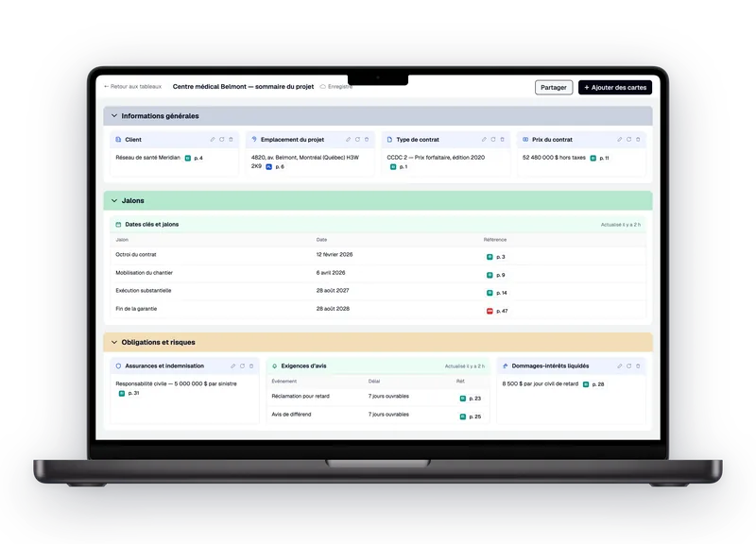Click the document icon on Type de contrat
The width and height of the screenshot is (756, 544).
click(x=389, y=139)
